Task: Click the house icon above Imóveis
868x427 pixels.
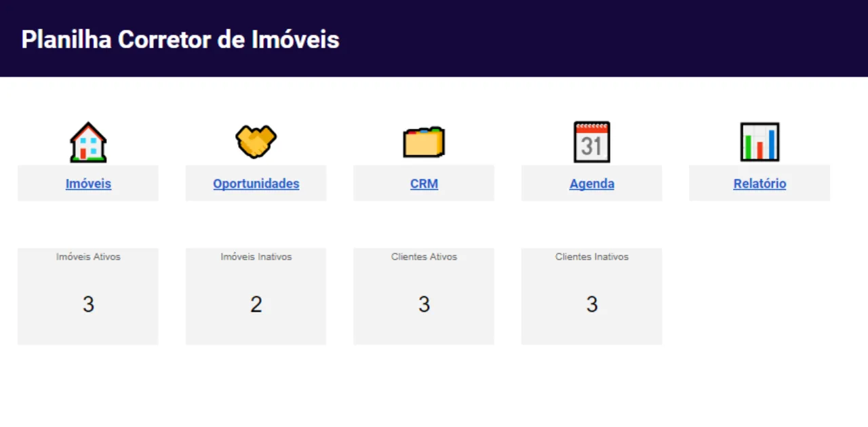Action: click(x=88, y=142)
